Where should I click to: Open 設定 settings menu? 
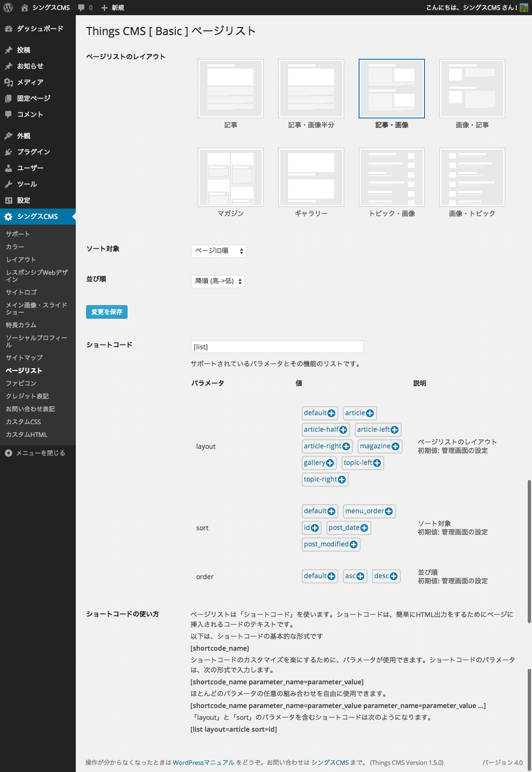[x=38, y=200]
